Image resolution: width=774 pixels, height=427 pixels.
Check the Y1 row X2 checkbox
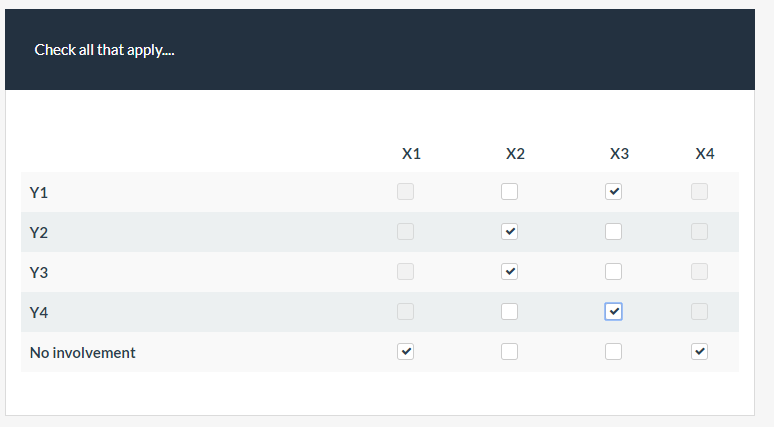coord(510,192)
